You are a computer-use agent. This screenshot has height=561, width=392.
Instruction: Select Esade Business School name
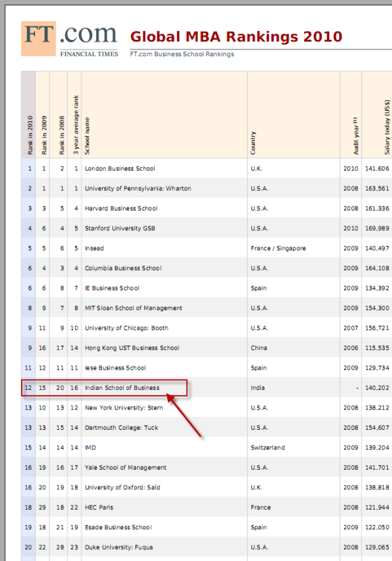pyautogui.click(x=118, y=527)
